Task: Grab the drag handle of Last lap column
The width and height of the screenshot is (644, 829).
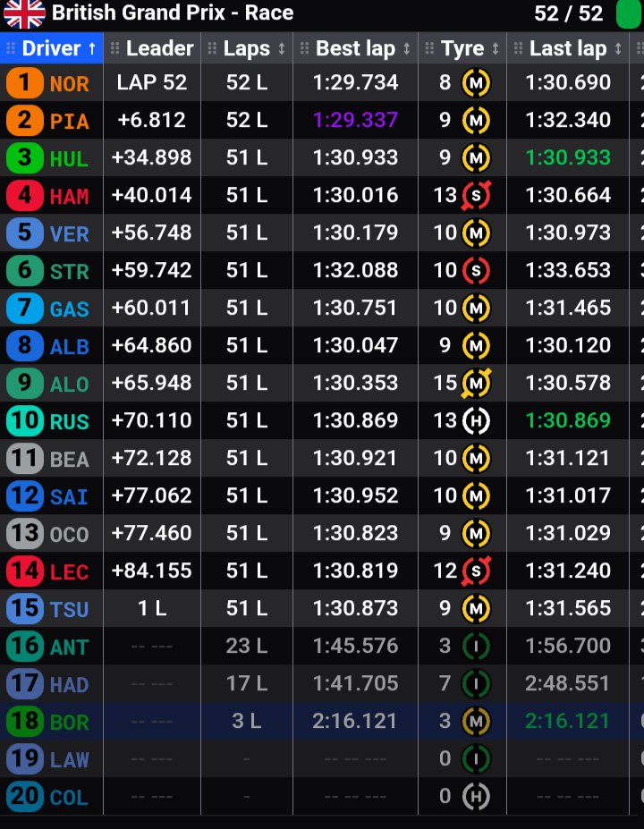Action: coord(518,48)
